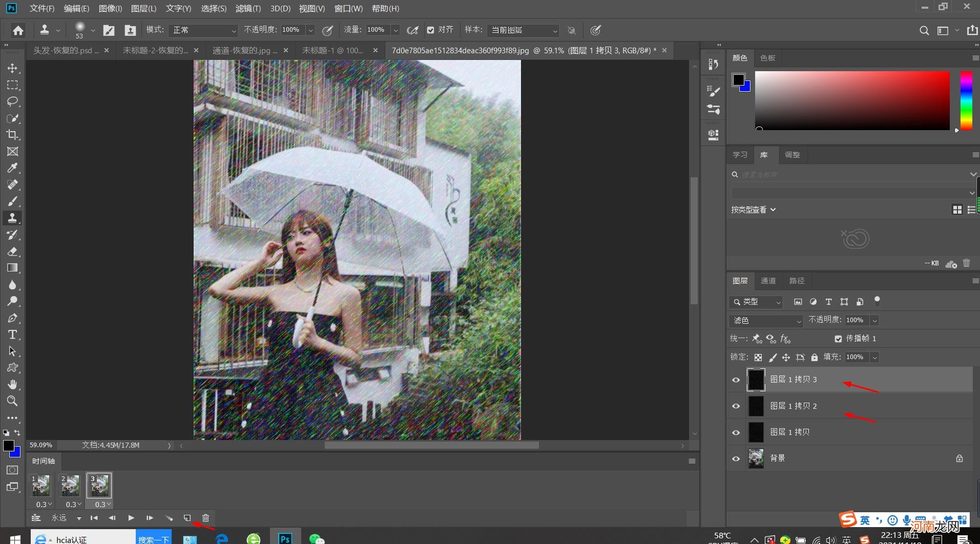The width and height of the screenshot is (980, 544).
Task: Select the Hand tool
Action: (12, 384)
